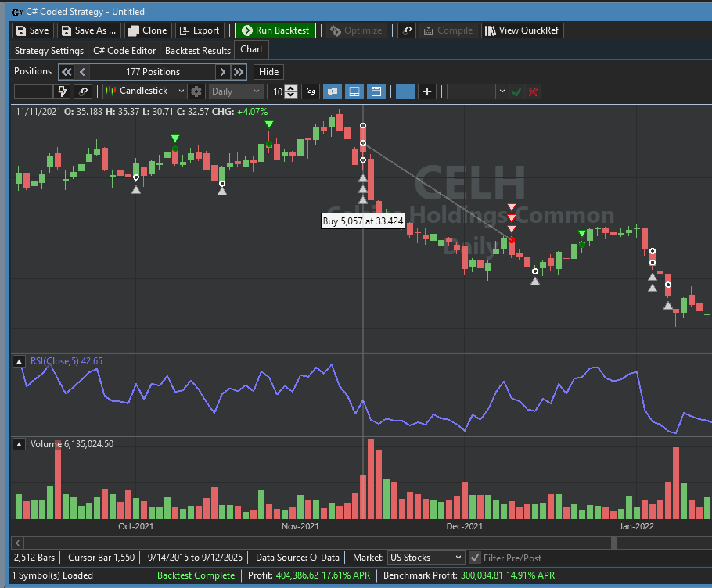Open chart style settings gear
Screen dimensions: 712x588
point(196,91)
